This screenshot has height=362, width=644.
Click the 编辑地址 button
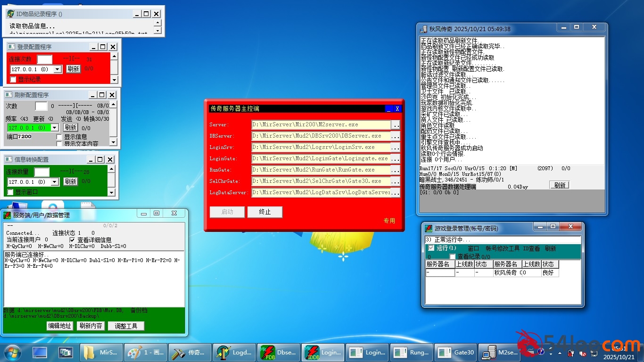point(59,326)
